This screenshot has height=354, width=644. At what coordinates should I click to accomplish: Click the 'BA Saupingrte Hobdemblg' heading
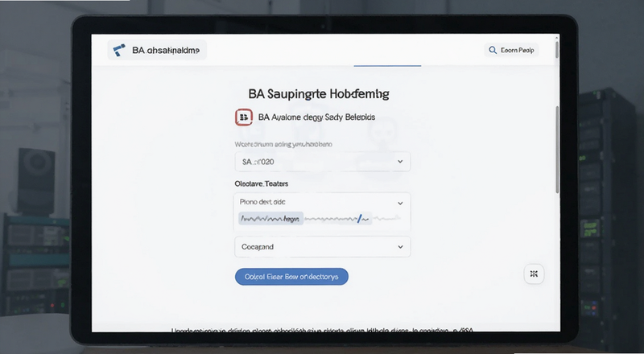(319, 94)
